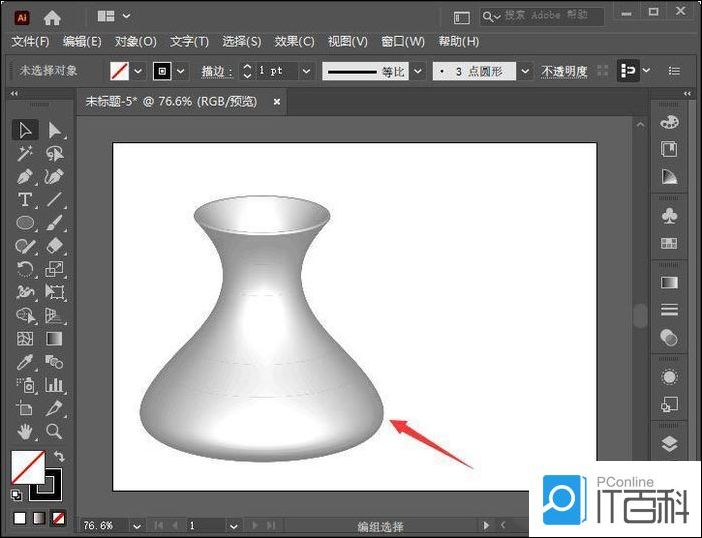
Task: Select the Type tool
Action: [x=25, y=200]
